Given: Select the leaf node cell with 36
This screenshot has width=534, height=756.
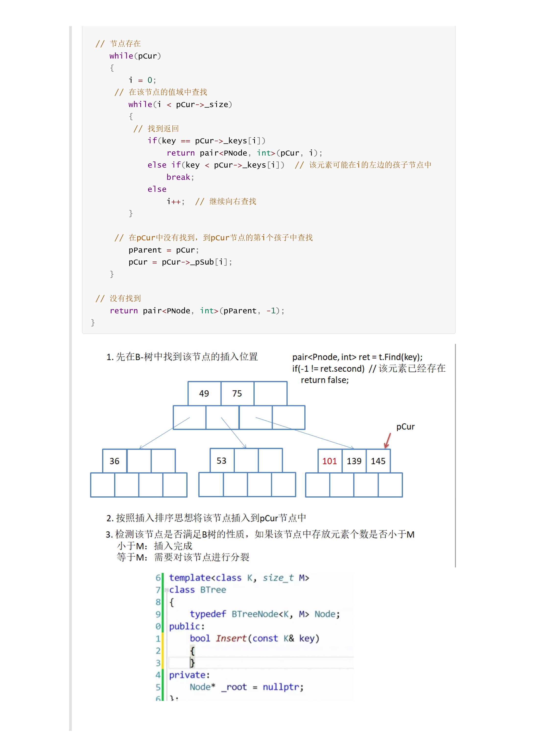Looking at the screenshot, I should 114,461.
